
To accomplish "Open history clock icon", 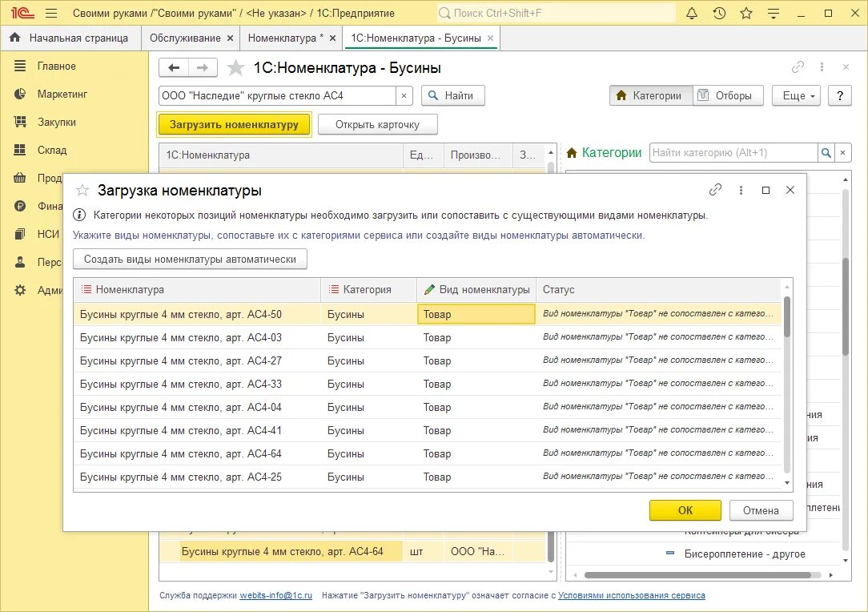I will tap(719, 14).
